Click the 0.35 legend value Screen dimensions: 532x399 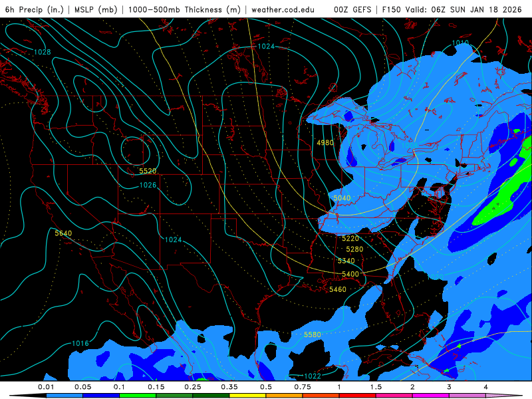tap(229, 387)
